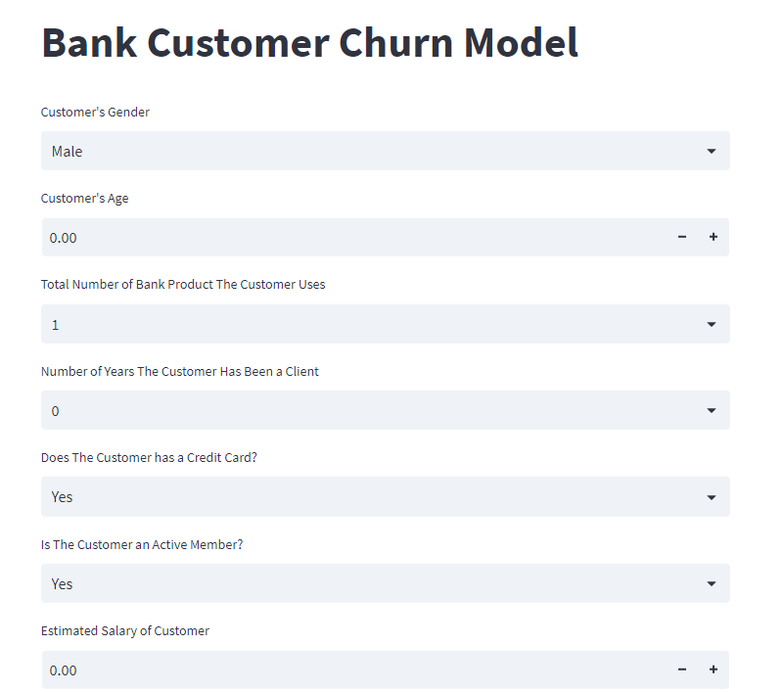The width and height of the screenshot is (784, 692).
Task: Expand the Total Number of Bank Products dropdown
Action: [385, 324]
